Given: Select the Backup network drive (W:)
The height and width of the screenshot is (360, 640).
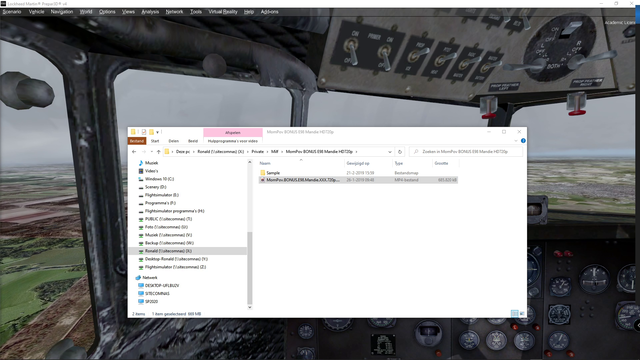Looking at the screenshot, I should [169, 243].
